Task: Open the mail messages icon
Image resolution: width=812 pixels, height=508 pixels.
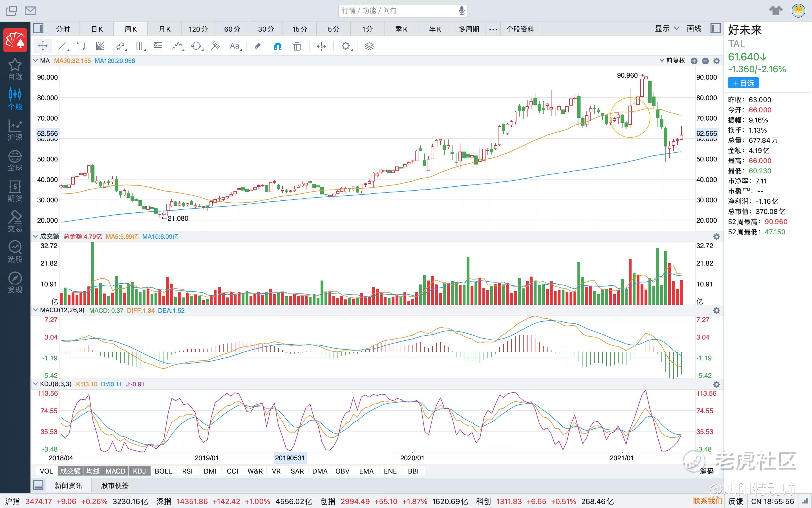Action: point(30,11)
